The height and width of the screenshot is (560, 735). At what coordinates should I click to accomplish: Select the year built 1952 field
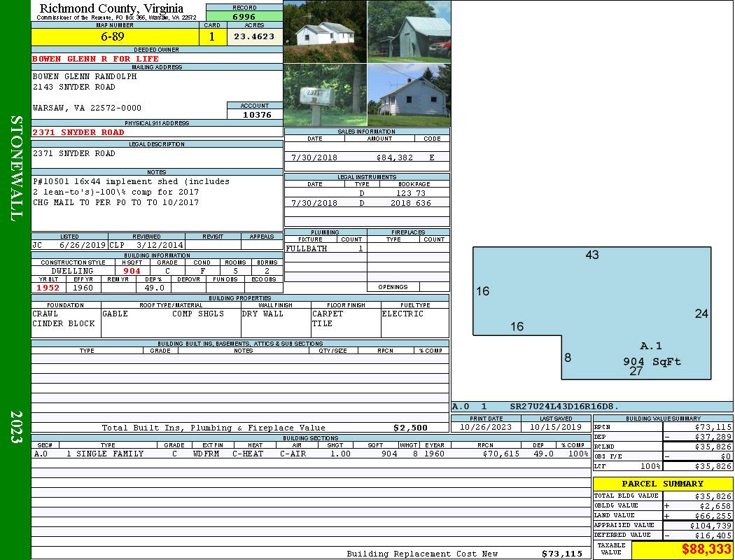(x=48, y=288)
